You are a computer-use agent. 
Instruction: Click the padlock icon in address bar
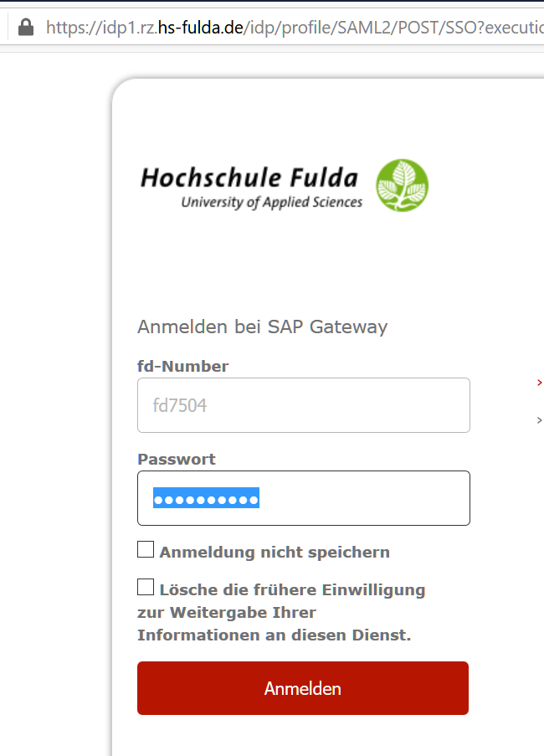click(x=26, y=28)
